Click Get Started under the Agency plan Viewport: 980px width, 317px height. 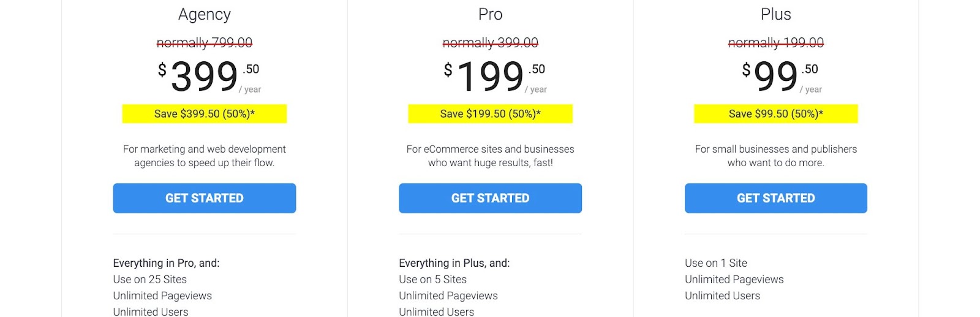[204, 198]
